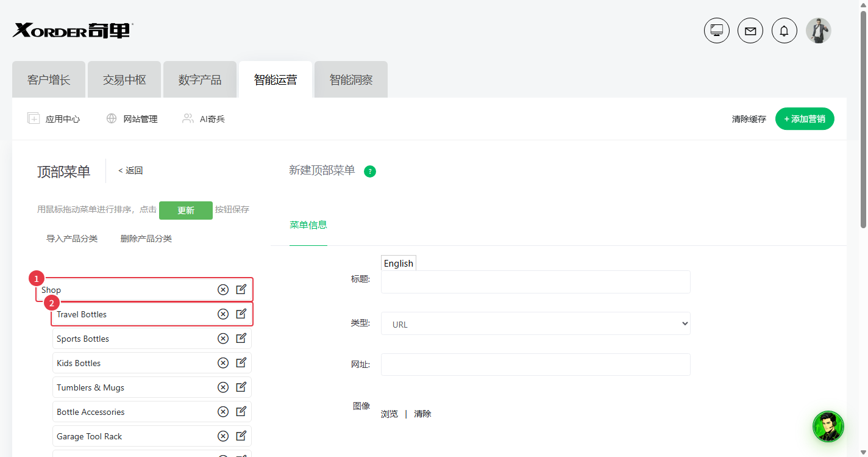Open the notification bell icon
This screenshot has height=457, width=868.
click(x=784, y=31)
